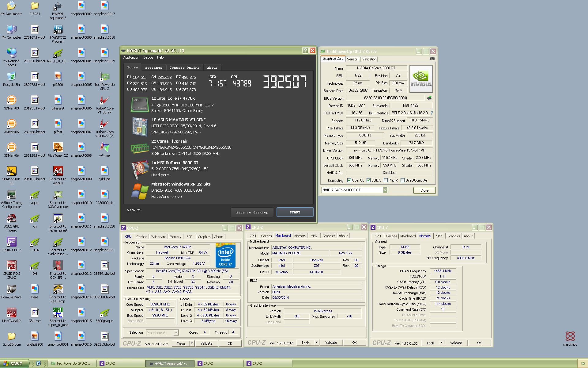Open the Processor #1 selection dropdown
Viewport: 588px width, 368px height.
point(176,333)
